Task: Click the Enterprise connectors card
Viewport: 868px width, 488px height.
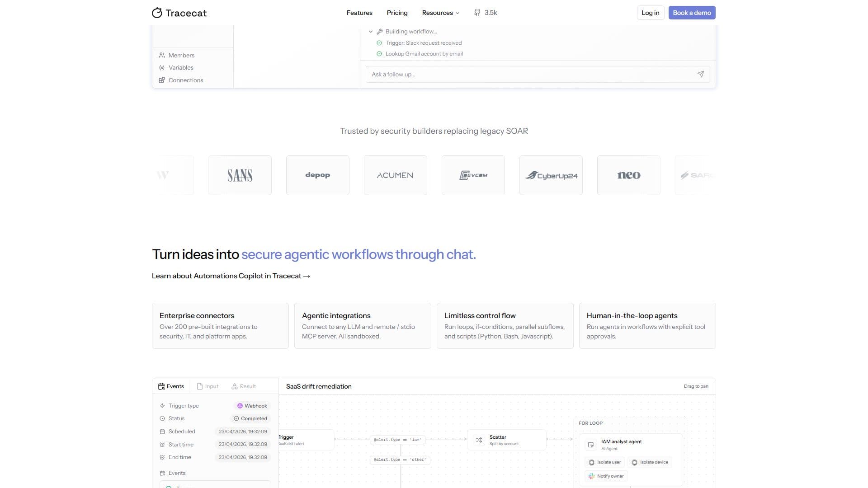Action: (x=220, y=326)
